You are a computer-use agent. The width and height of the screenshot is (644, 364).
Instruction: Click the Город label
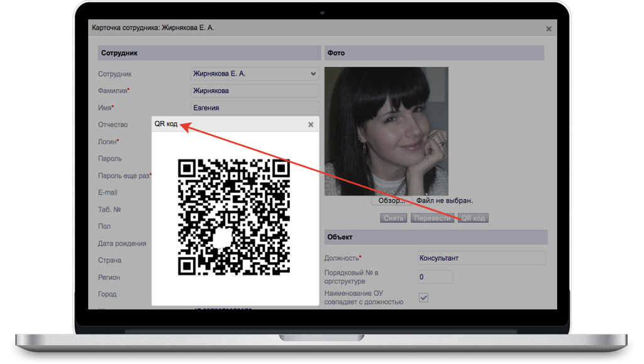107,295
